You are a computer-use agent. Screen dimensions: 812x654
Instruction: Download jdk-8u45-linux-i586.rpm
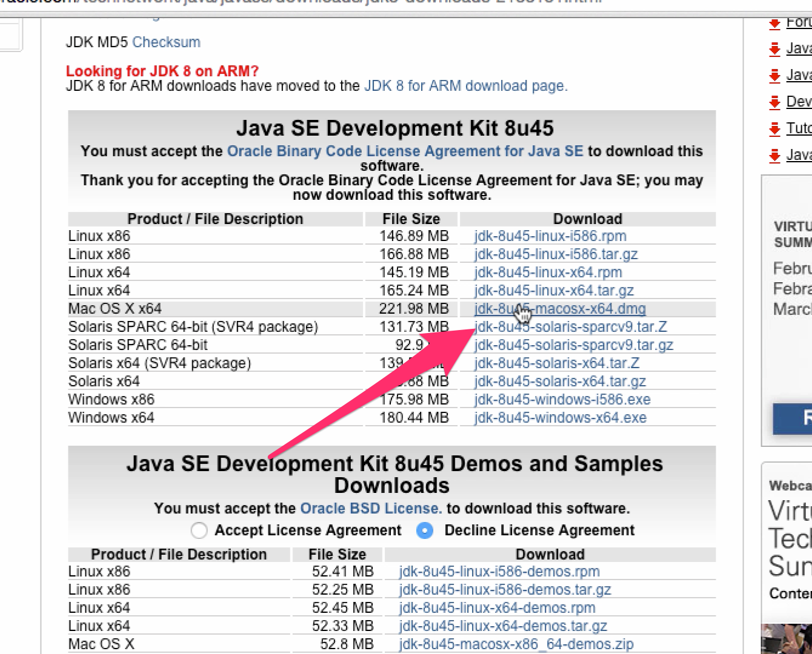(x=550, y=236)
